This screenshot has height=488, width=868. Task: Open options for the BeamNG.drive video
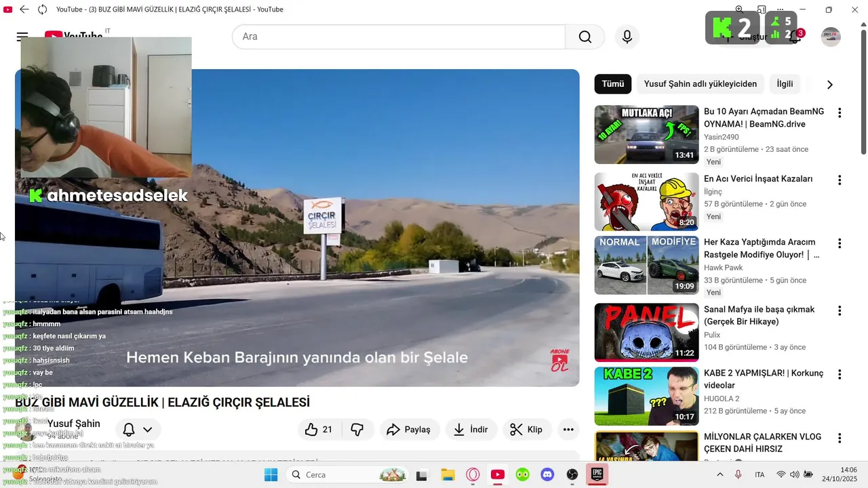840,113
